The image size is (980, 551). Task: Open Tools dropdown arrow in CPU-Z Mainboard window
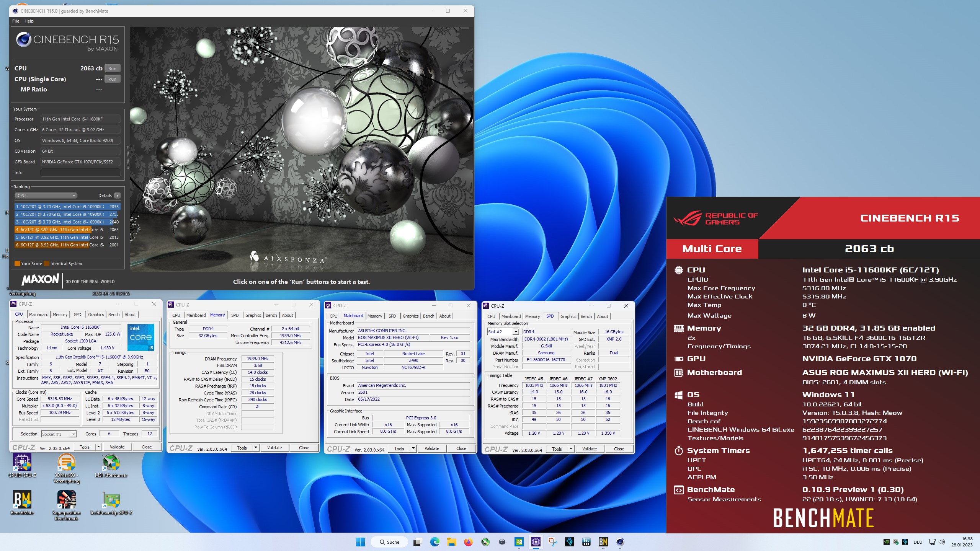413,448
